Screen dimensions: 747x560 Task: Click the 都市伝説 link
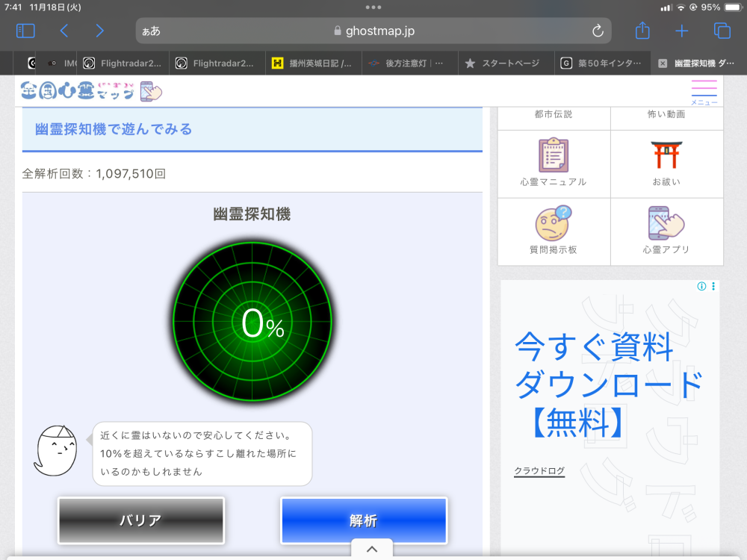point(554,114)
